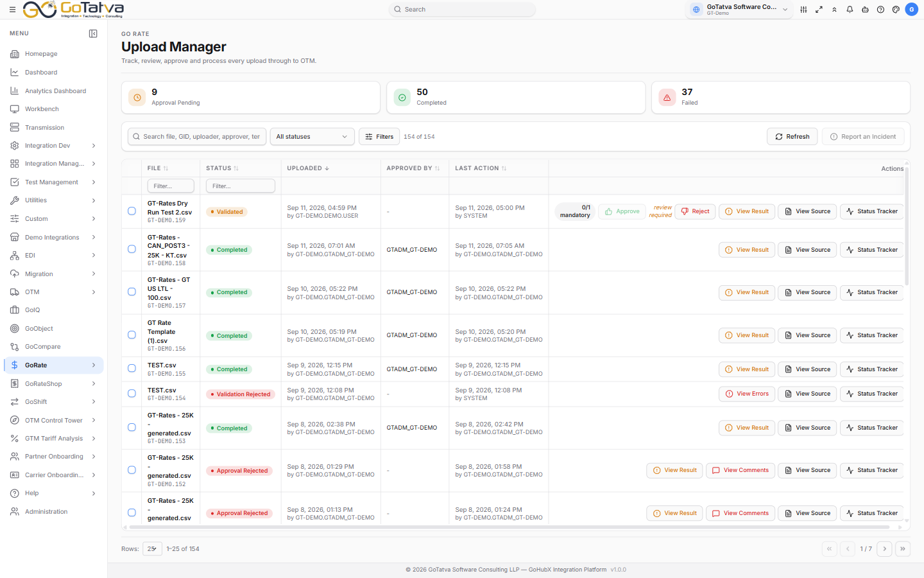Click the GoObject sidebar icon

pos(14,329)
